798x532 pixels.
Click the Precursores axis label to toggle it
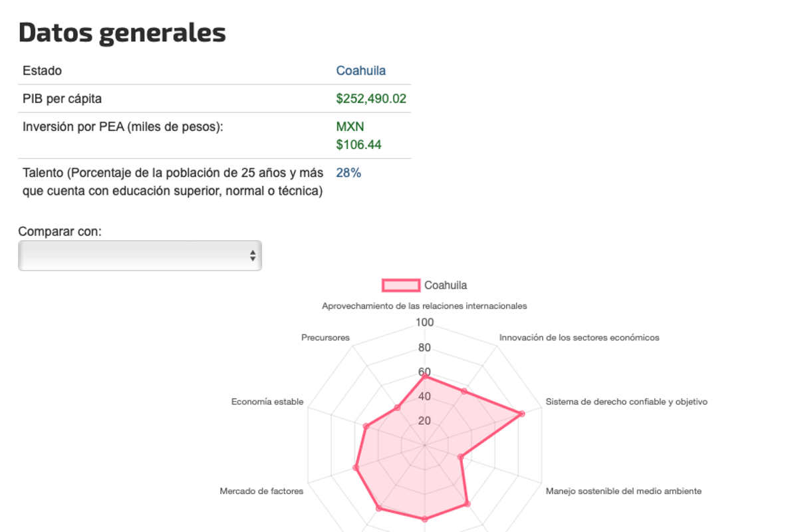click(326, 337)
